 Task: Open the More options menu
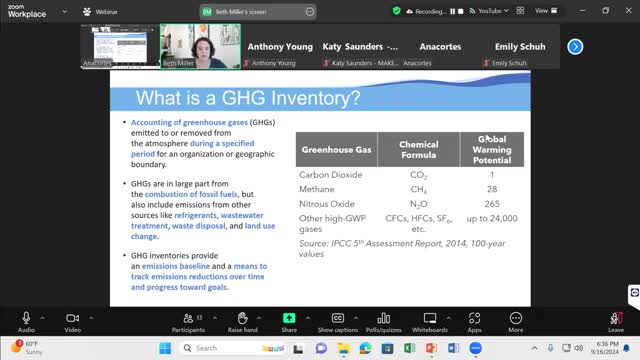[516, 322]
